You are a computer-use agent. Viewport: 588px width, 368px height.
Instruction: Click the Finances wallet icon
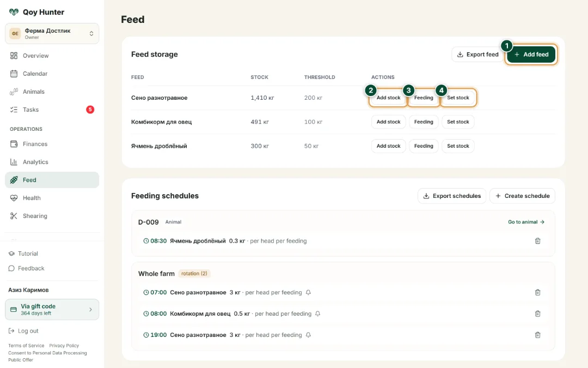pyautogui.click(x=14, y=144)
